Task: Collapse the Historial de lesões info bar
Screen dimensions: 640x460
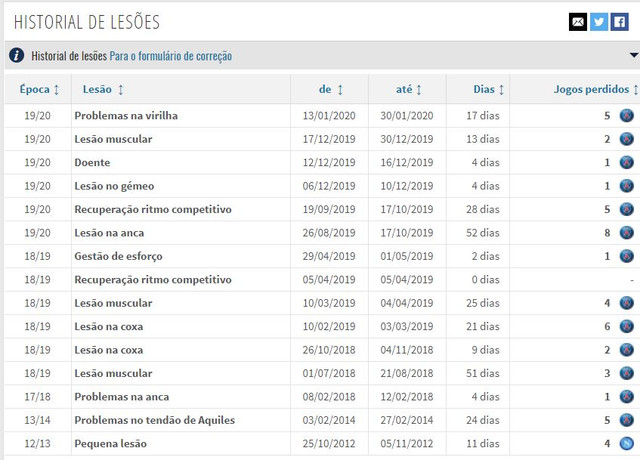Action: (634, 55)
